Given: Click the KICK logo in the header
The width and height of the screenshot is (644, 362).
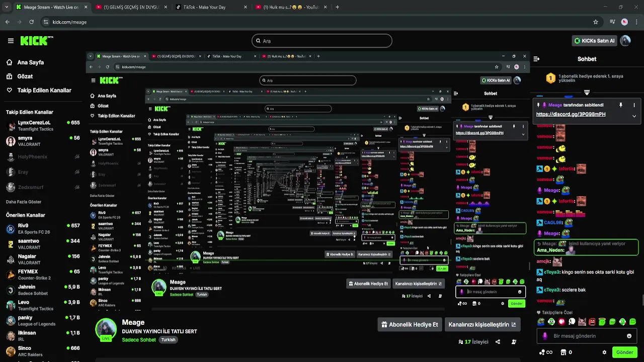Looking at the screenshot, I should [36, 41].
